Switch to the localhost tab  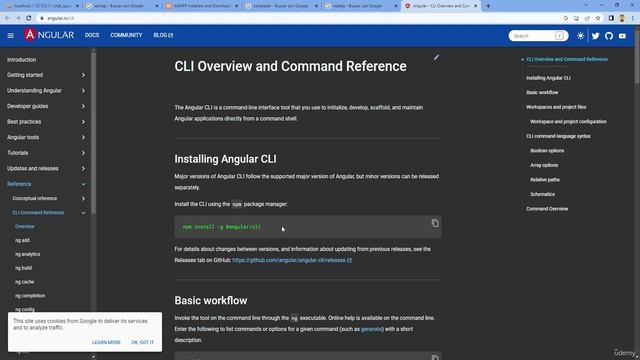(42, 6)
